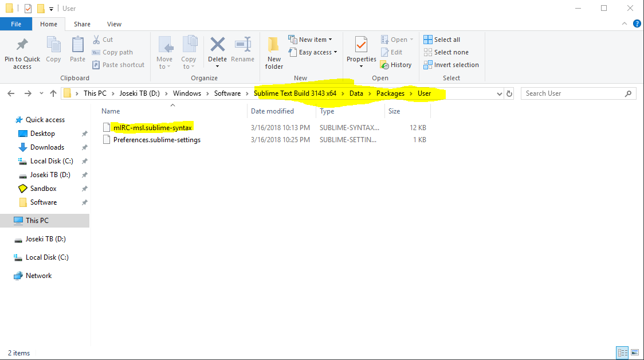644x360 pixels.
Task: Click Select all
Action: 442,40
